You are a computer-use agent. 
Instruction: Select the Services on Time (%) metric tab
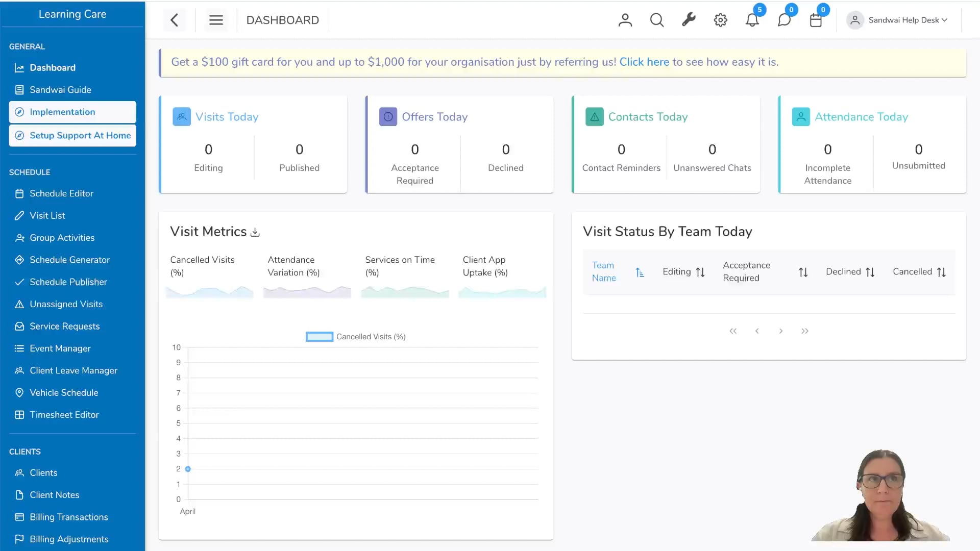[404, 276]
